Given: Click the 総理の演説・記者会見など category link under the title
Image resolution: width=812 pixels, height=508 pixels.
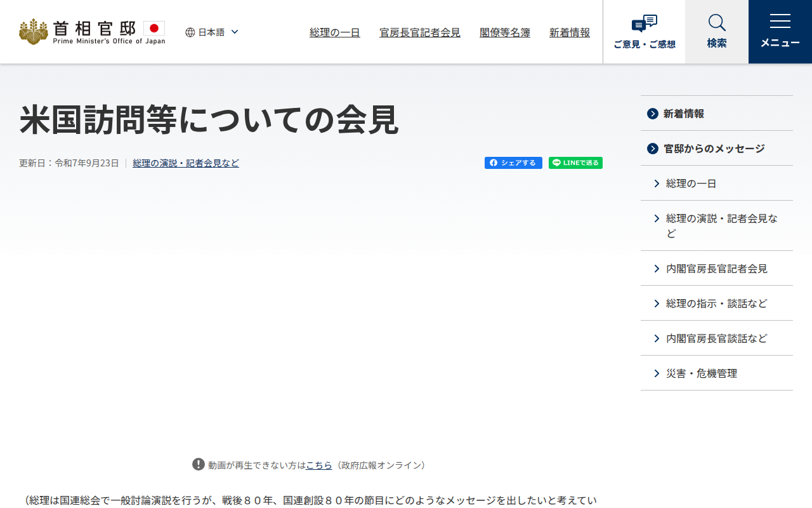Looking at the screenshot, I should (186, 163).
